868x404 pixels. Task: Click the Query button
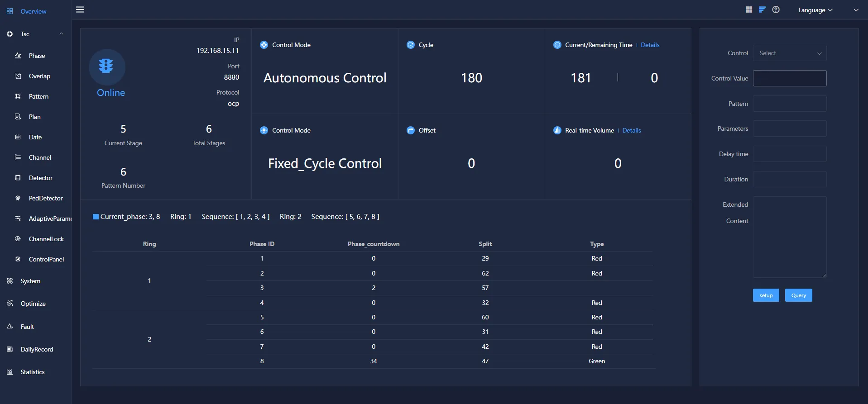pos(799,295)
